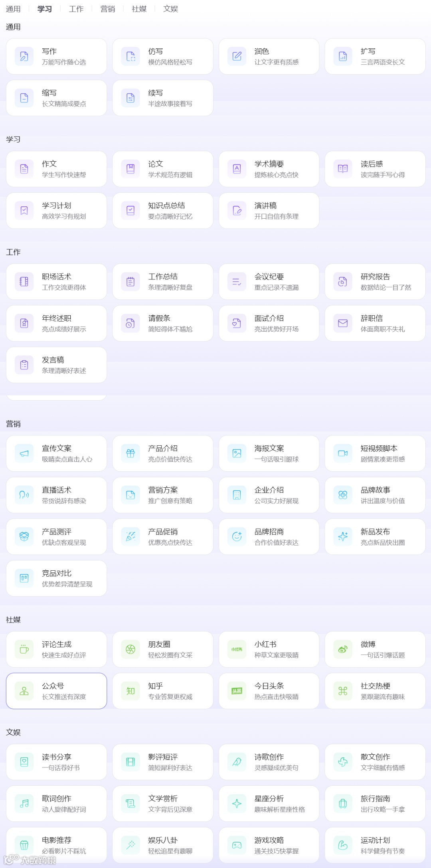Click the 学术摘要 icon
This screenshot has height=868, width=431.
(x=237, y=169)
